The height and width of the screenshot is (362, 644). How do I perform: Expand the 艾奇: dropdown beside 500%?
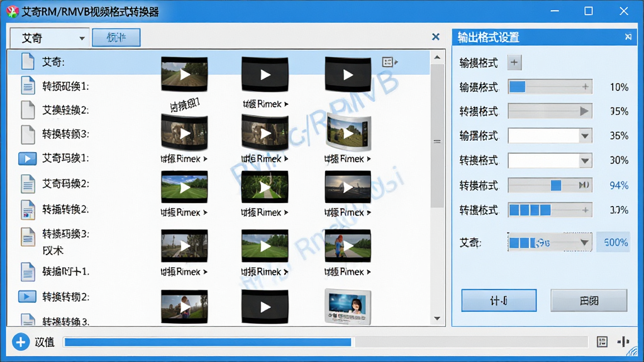pyautogui.click(x=584, y=243)
